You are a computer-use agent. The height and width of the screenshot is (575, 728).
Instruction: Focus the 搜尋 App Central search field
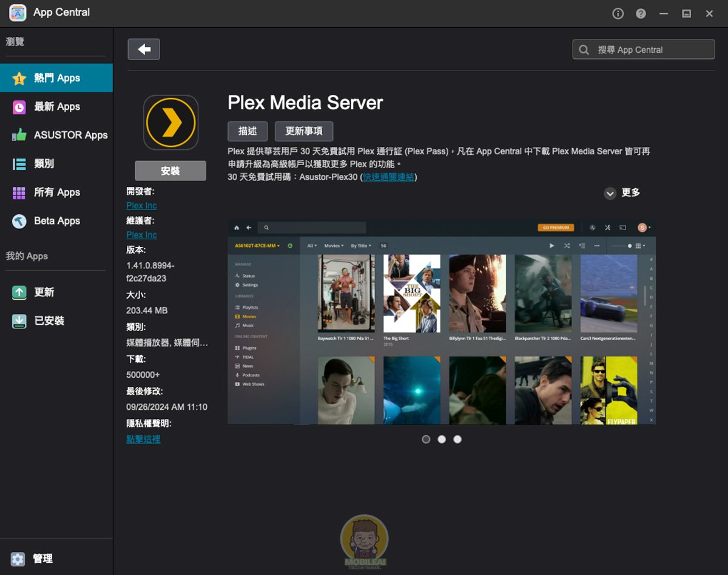pyautogui.click(x=644, y=50)
